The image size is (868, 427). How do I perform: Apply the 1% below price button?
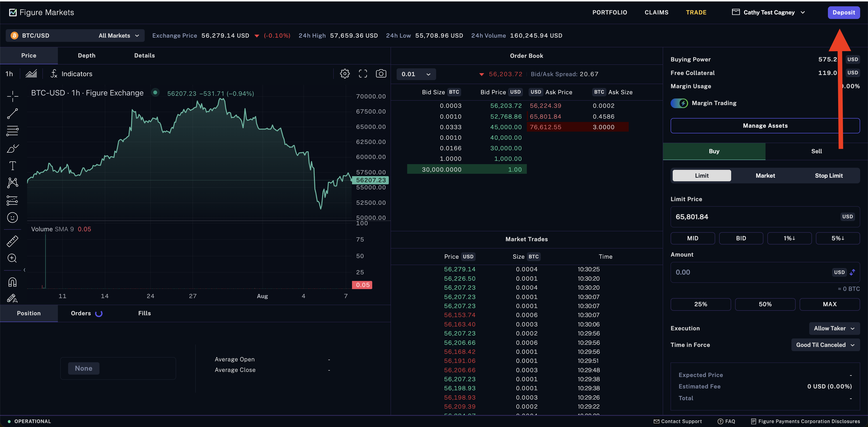(x=789, y=238)
